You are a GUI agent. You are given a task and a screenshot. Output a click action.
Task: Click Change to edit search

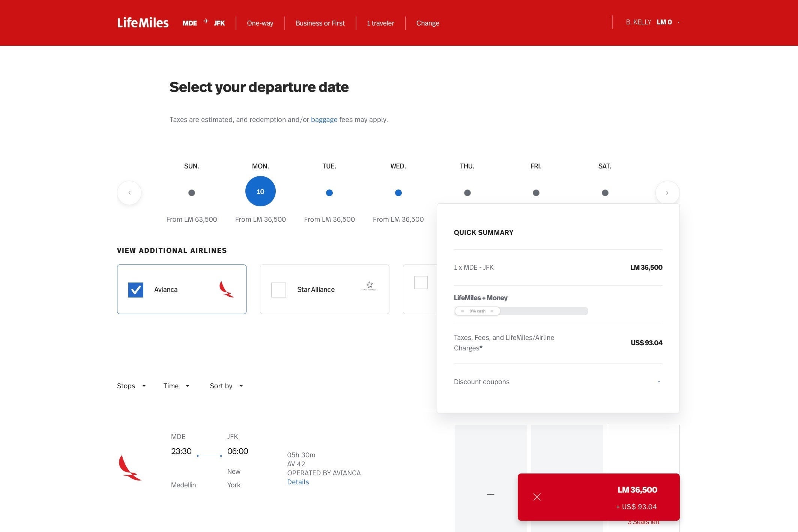click(x=428, y=23)
